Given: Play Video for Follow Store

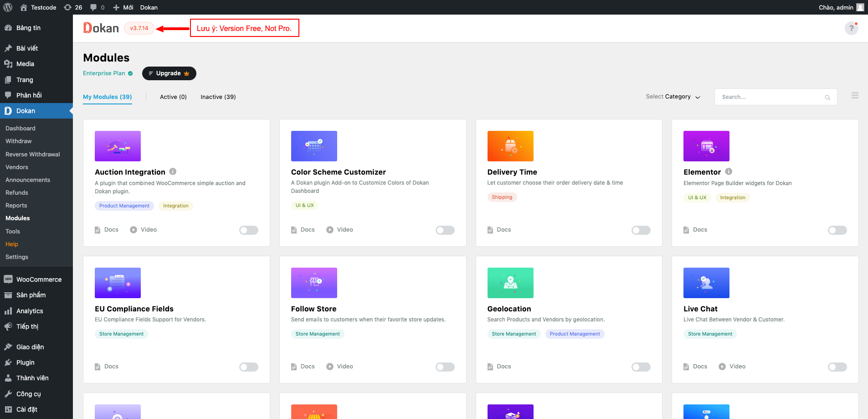Looking at the screenshot, I should point(340,367).
